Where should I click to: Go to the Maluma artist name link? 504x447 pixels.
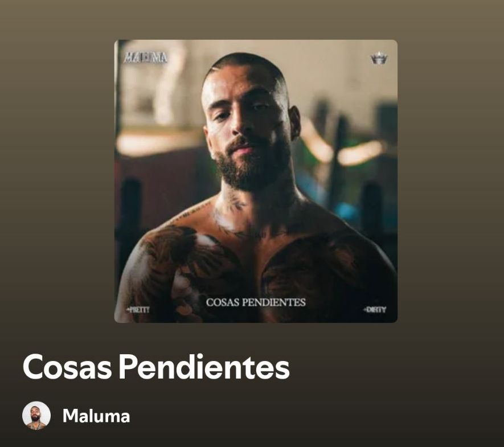96,416
